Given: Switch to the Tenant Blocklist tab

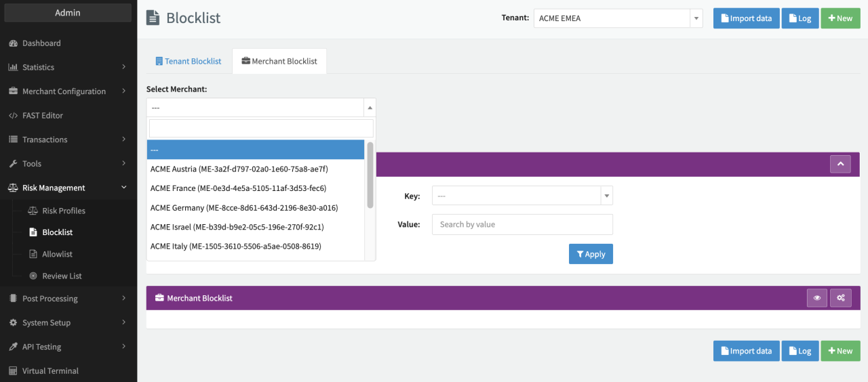Looking at the screenshot, I should (x=189, y=61).
